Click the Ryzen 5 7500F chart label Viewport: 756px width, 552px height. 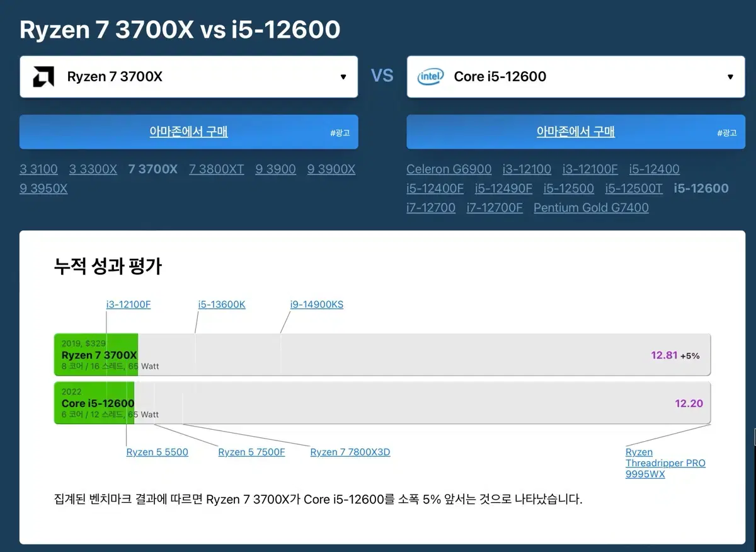tap(251, 452)
